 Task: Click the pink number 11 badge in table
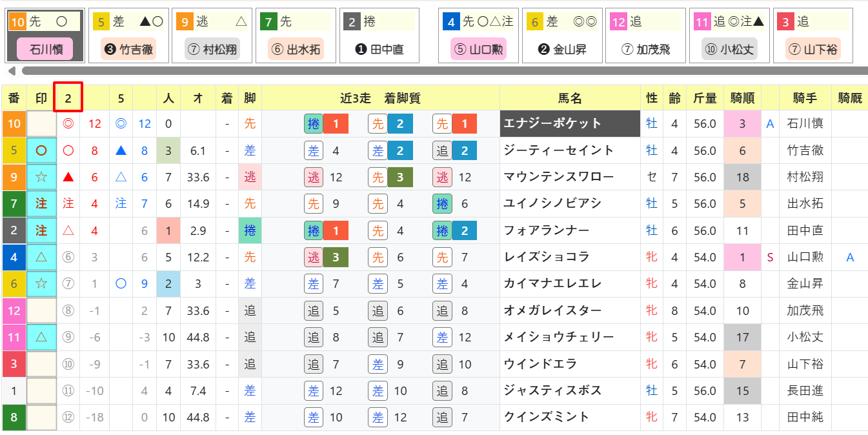(x=14, y=337)
